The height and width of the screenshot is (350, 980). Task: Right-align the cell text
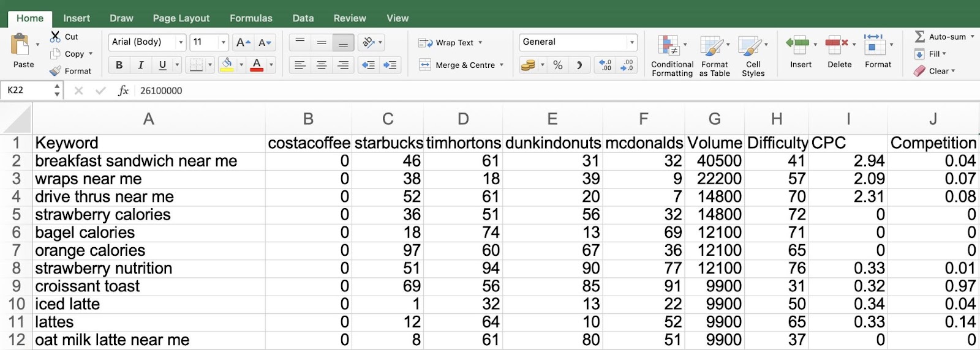pyautogui.click(x=343, y=65)
